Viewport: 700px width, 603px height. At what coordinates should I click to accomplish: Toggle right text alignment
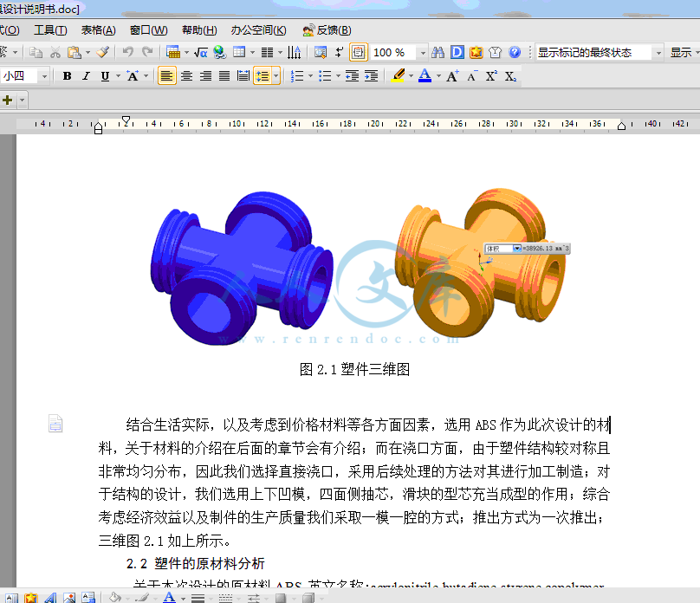coord(205,76)
